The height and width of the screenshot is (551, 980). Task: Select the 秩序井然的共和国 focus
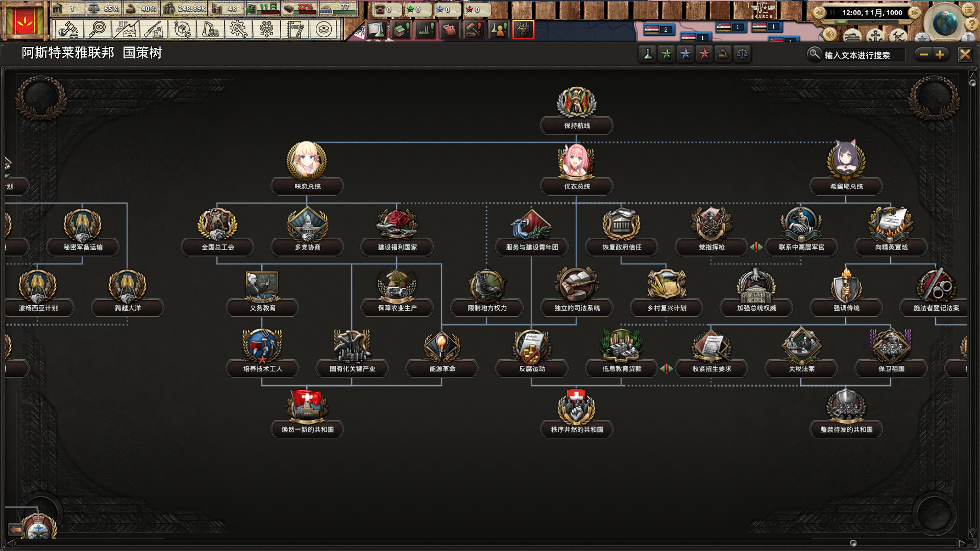577,414
